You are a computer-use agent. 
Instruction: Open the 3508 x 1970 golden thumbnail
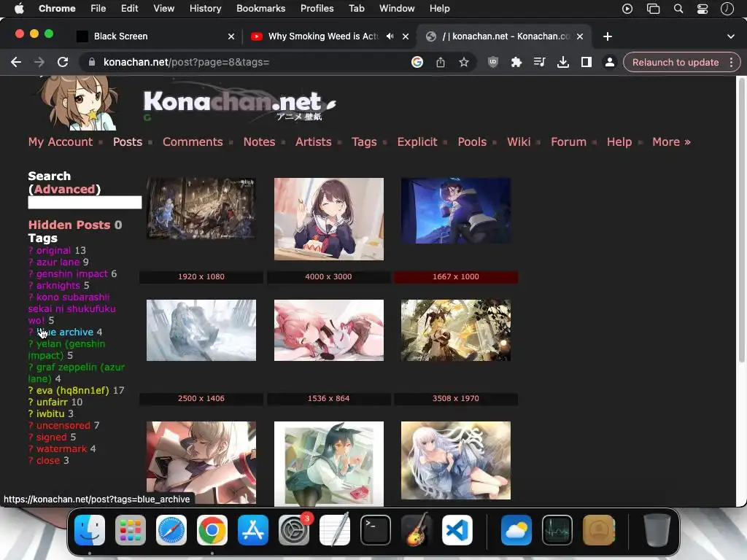point(456,330)
